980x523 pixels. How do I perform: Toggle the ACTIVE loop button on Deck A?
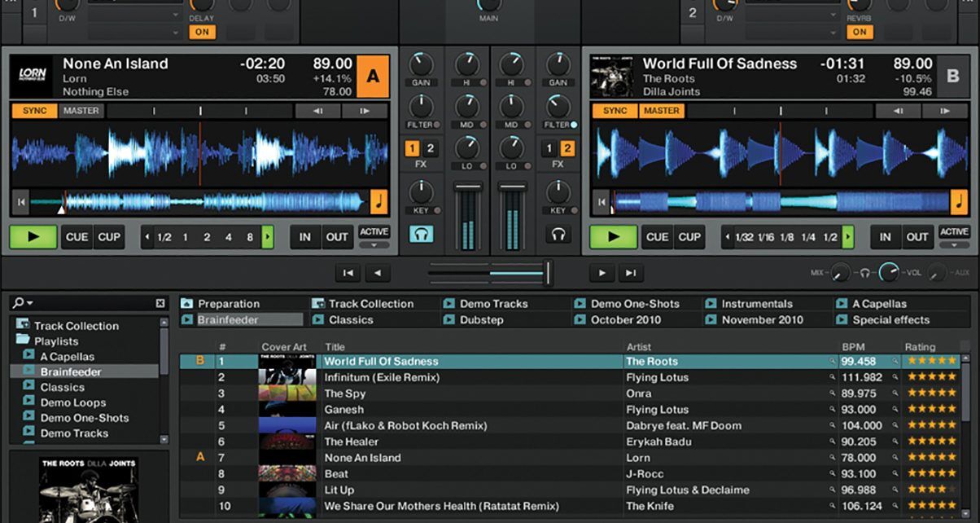click(x=374, y=232)
